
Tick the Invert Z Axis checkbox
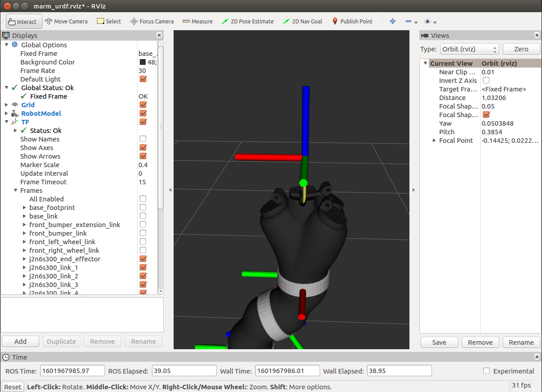click(x=486, y=80)
